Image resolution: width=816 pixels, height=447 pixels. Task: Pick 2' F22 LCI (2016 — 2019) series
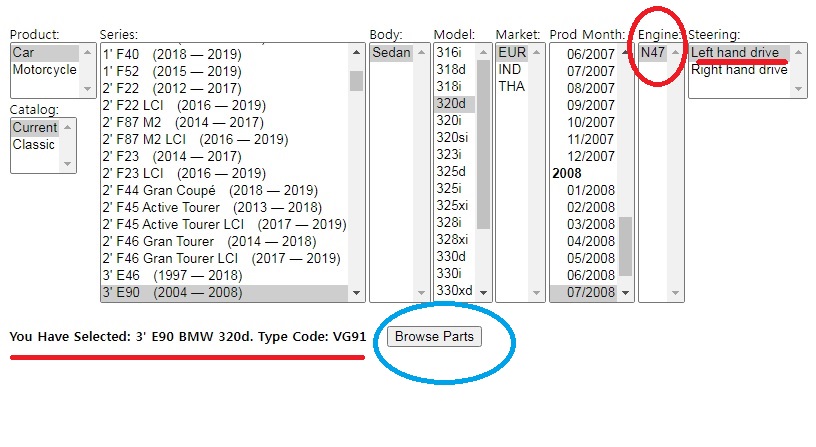225,106
